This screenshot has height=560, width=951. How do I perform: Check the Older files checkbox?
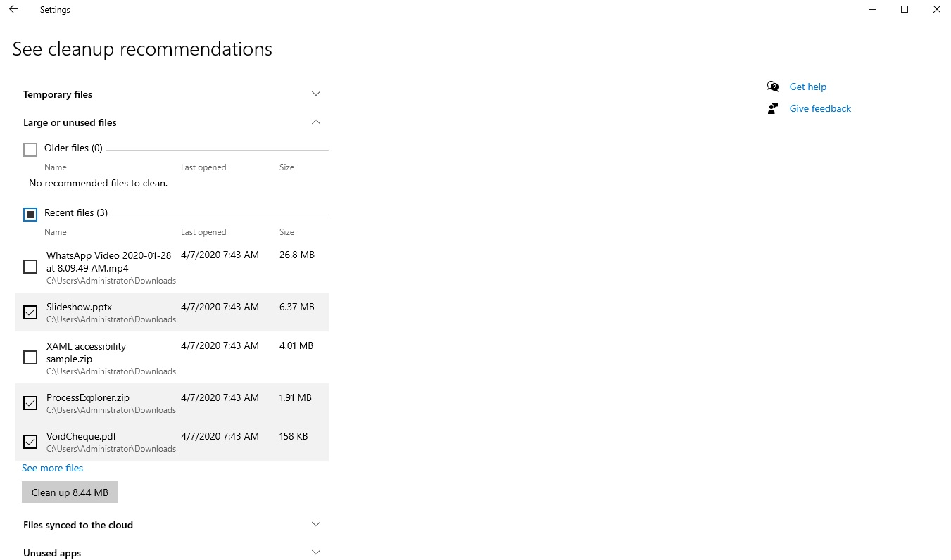point(30,149)
